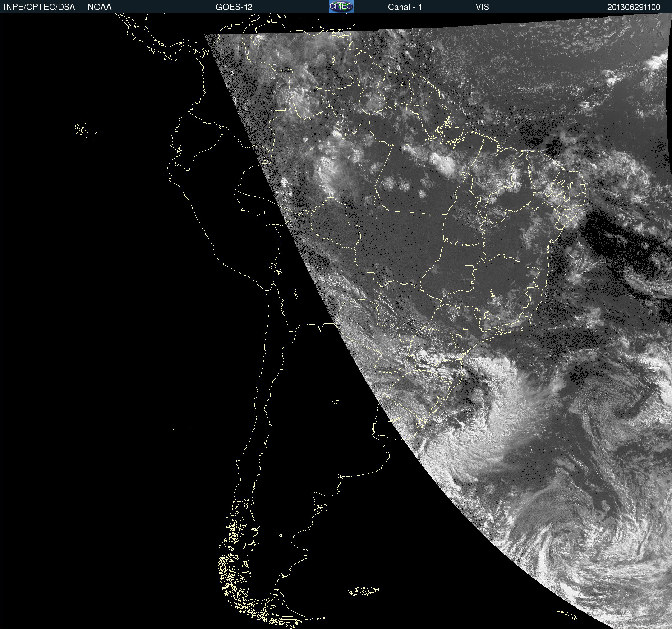672x629 pixels.
Task: Click the NOAA label in header
Action: [x=100, y=7]
